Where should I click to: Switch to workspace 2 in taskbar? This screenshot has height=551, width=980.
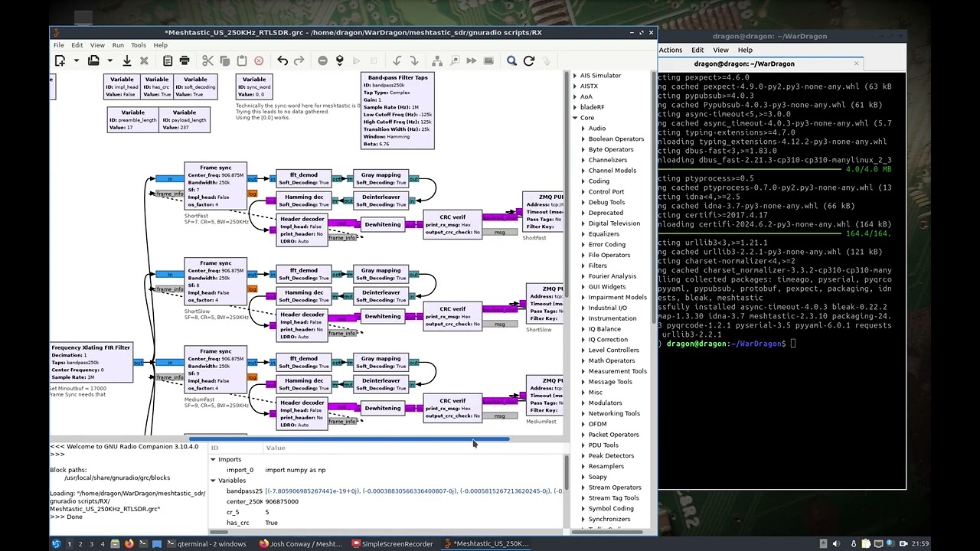click(x=80, y=544)
